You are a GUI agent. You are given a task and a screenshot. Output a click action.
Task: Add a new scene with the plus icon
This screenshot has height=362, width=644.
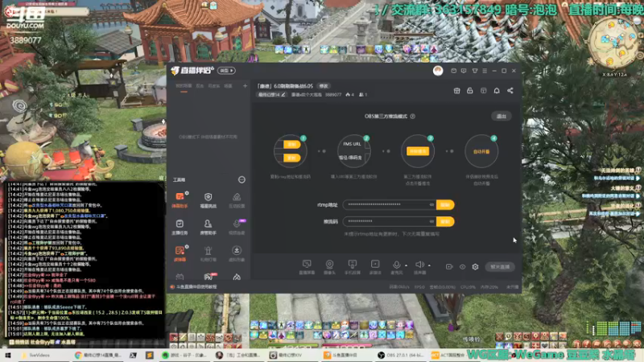point(246,86)
